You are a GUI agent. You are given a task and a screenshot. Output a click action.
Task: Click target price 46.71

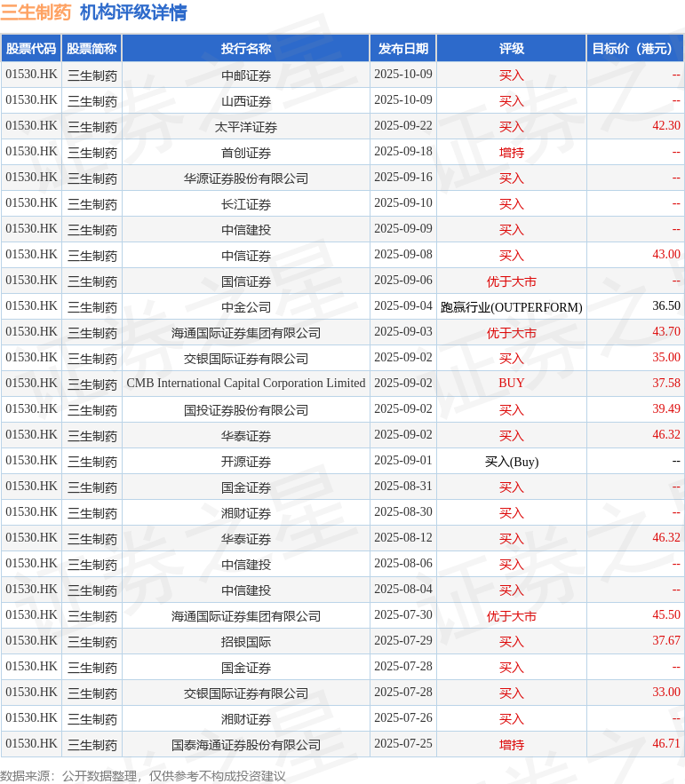coord(666,743)
